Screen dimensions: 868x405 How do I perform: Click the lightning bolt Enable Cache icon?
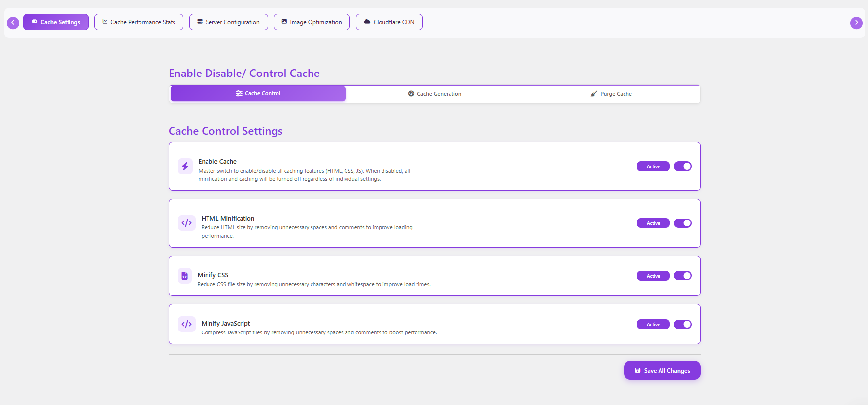point(185,166)
